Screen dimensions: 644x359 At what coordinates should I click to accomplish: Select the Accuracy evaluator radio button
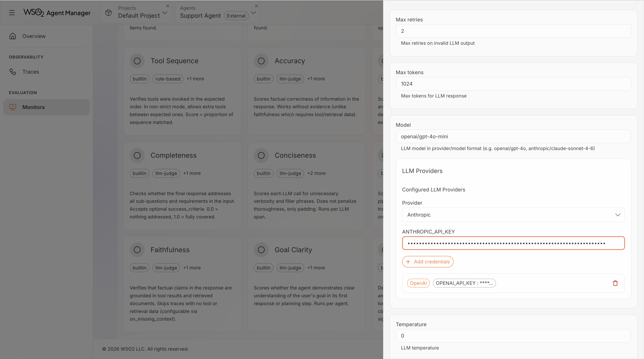point(261,61)
